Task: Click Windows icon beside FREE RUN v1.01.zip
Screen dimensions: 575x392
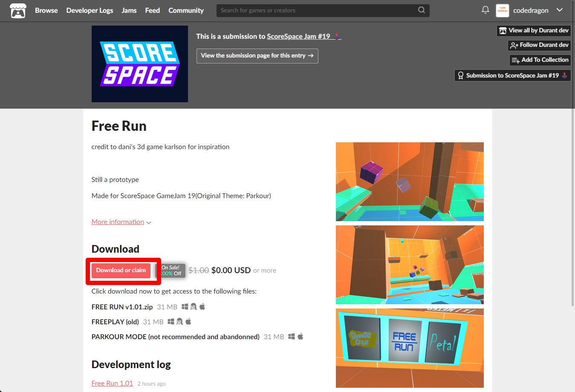Action: 185,307
